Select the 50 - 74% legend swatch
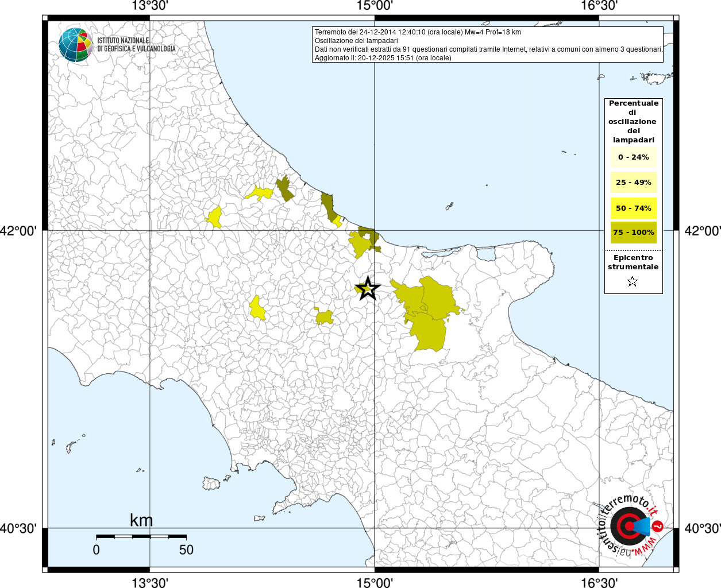Viewport: 721px width, 588px height. click(633, 208)
